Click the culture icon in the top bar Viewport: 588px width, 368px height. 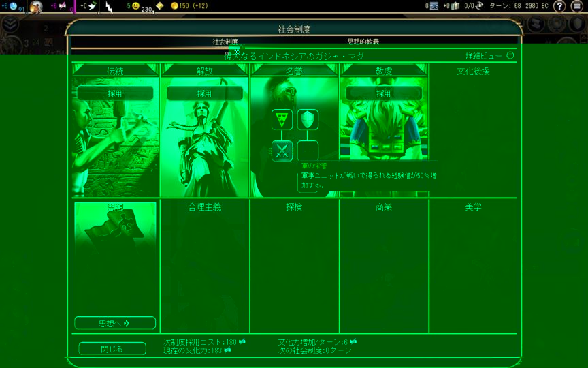(x=63, y=5)
